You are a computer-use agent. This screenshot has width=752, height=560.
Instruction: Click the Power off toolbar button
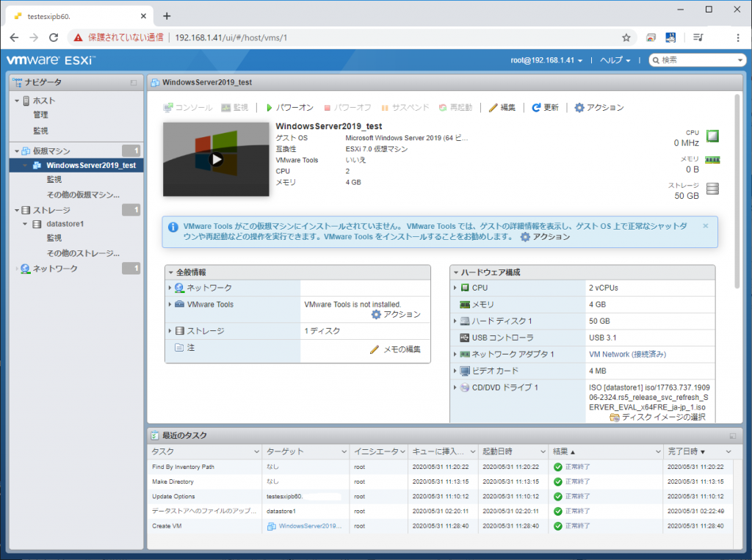[347, 107]
